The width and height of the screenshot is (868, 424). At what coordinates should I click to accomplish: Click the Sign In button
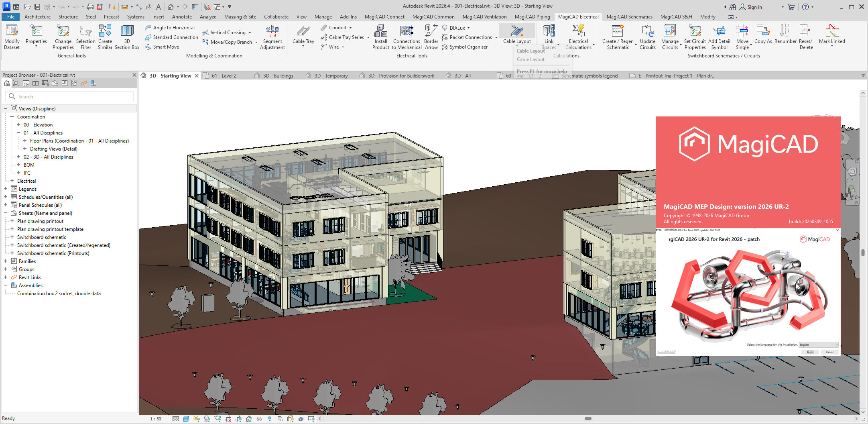pos(751,7)
